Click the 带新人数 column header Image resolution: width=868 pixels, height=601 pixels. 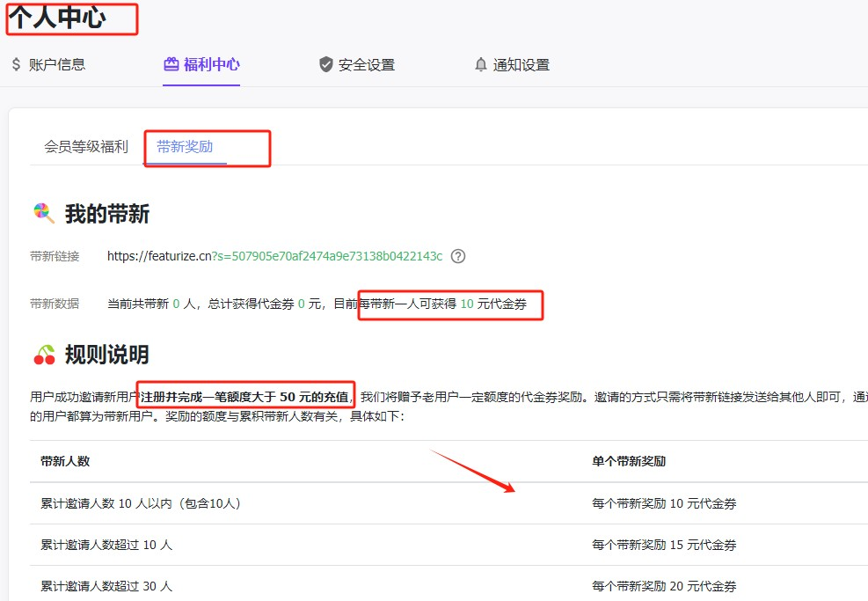coord(65,462)
